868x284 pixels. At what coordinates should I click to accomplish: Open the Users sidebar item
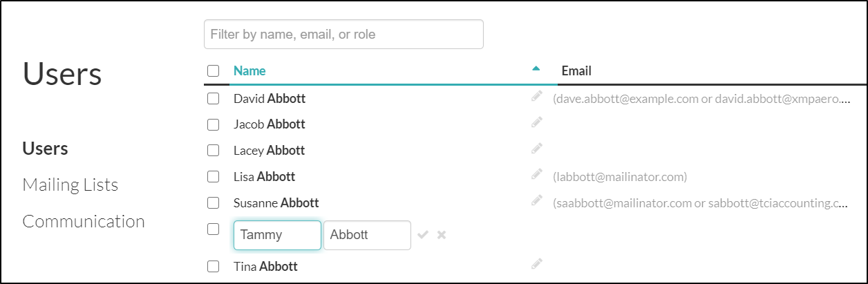(45, 149)
